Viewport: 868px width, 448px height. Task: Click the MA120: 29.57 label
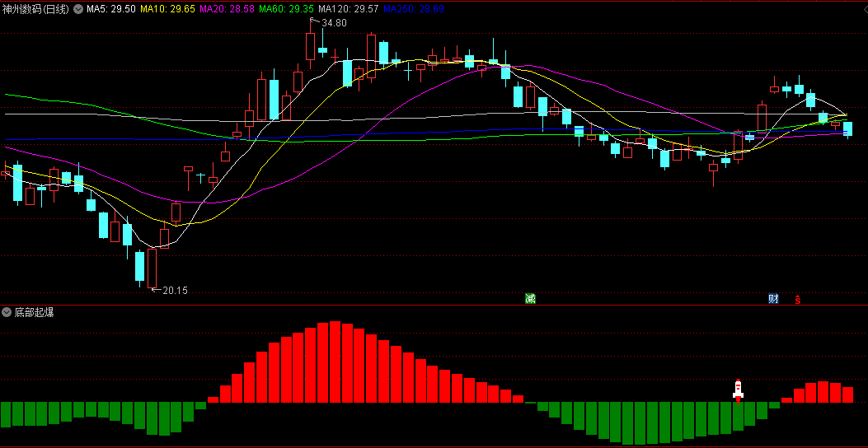pyautogui.click(x=350, y=9)
